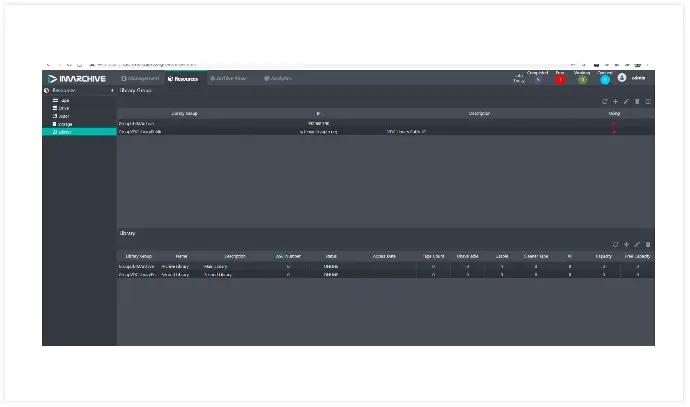Delete the selected library group using trash icon
Screen dimensions: 690x407
(x=637, y=101)
